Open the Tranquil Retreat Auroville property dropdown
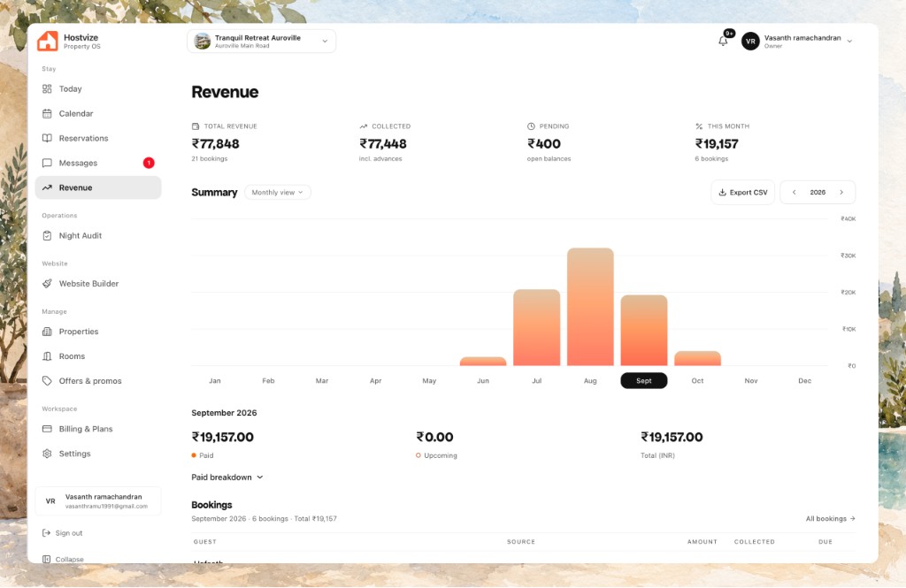 (262, 41)
